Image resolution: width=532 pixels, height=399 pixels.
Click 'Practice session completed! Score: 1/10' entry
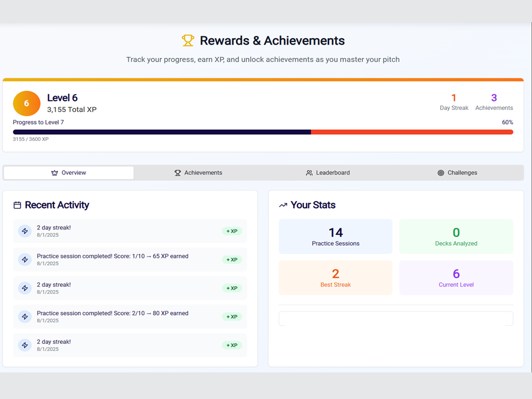[130, 259]
